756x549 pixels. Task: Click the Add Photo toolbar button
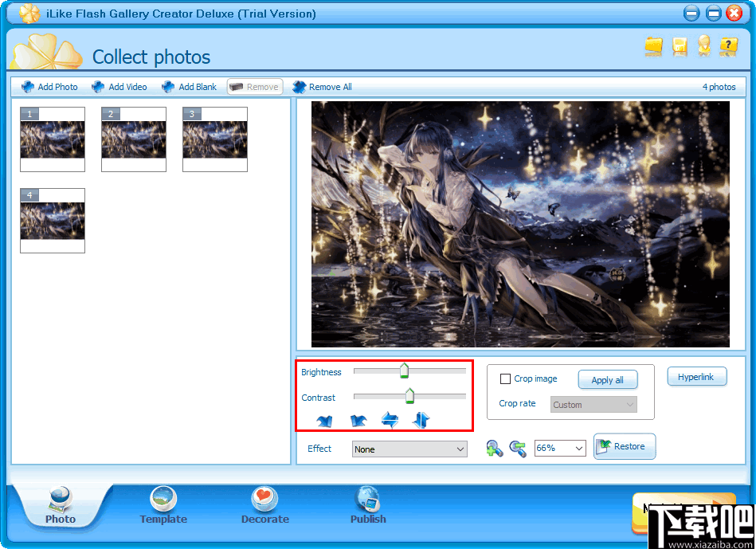49,86
